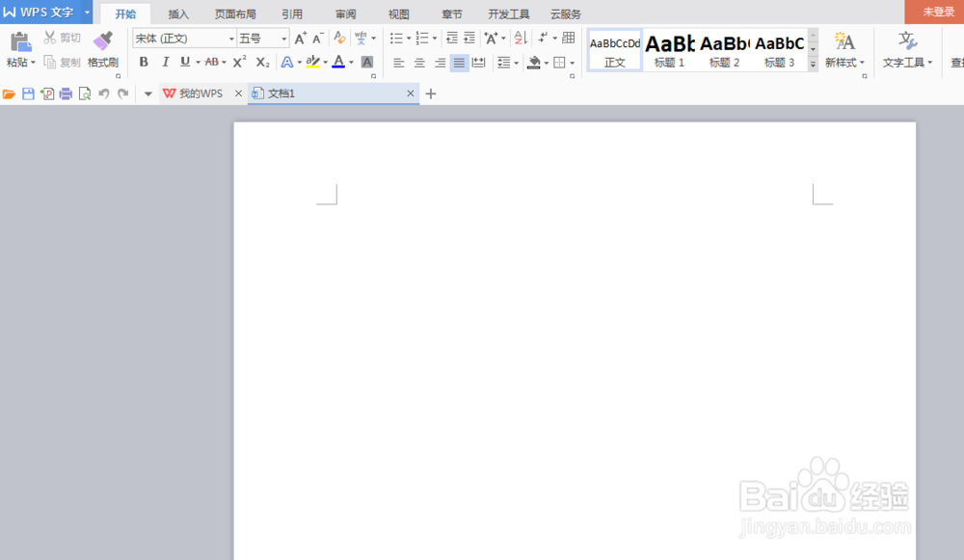Decrease paragraph indent
Viewport: 964px width, 560px height.
pos(452,39)
